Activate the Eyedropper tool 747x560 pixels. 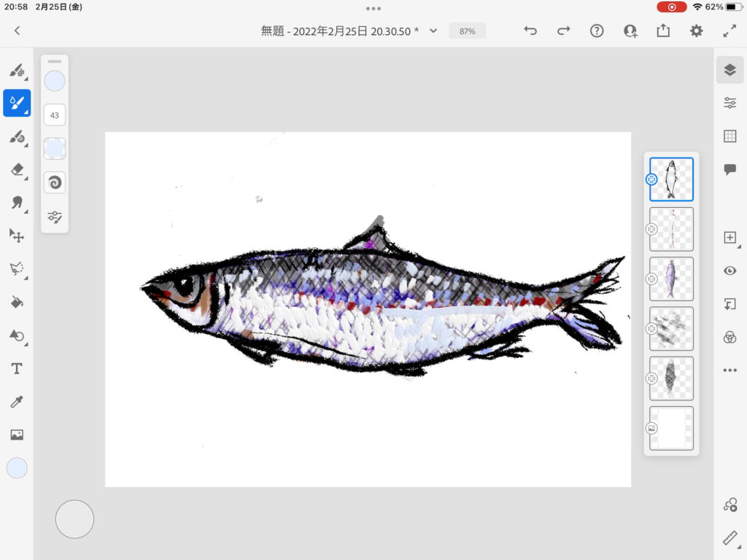tap(16, 402)
